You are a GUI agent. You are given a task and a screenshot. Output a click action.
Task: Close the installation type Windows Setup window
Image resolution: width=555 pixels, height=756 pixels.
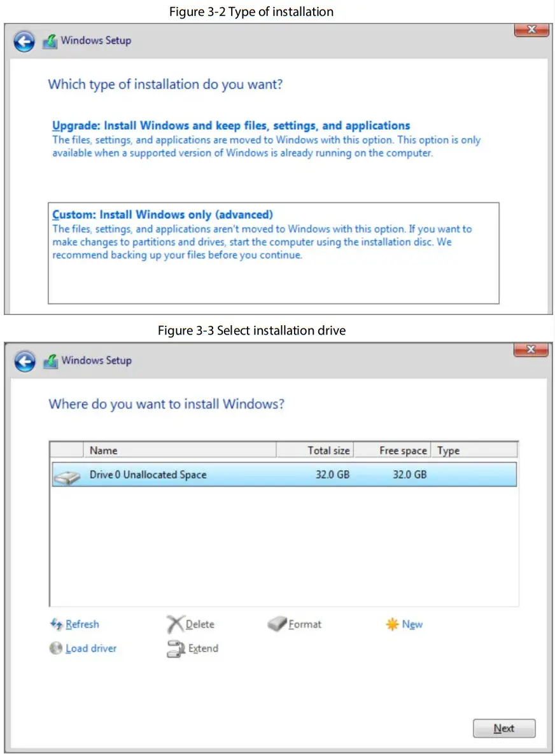(x=532, y=30)
